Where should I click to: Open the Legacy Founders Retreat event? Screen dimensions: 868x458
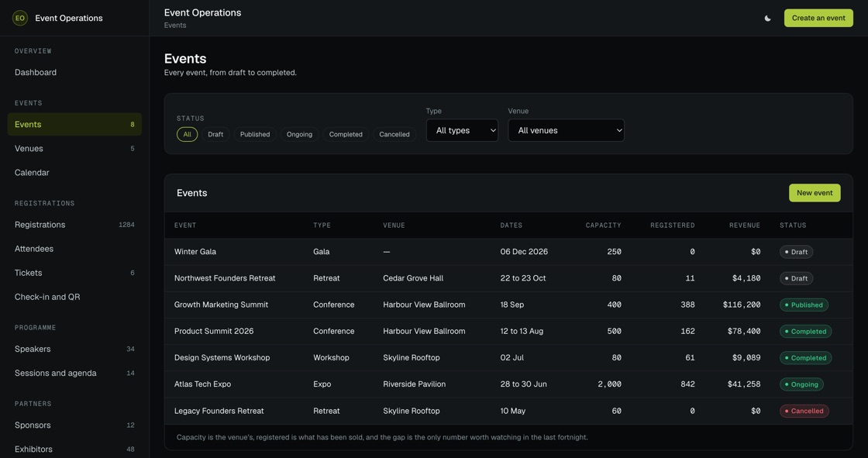pos(219,411)
